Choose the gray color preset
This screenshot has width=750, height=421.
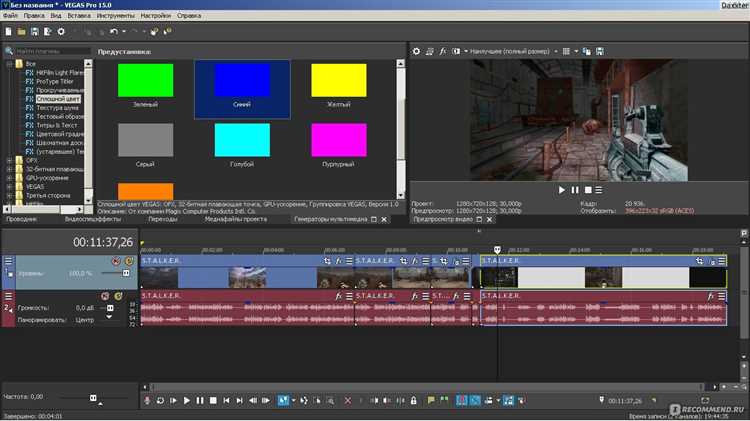point(145,140)
